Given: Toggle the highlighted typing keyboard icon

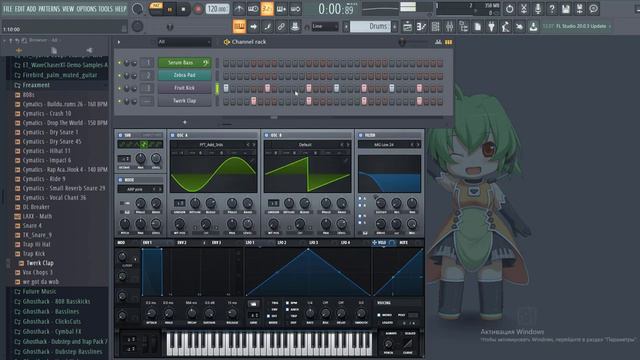Looking at the screenshot, I should tap(239, 27).
